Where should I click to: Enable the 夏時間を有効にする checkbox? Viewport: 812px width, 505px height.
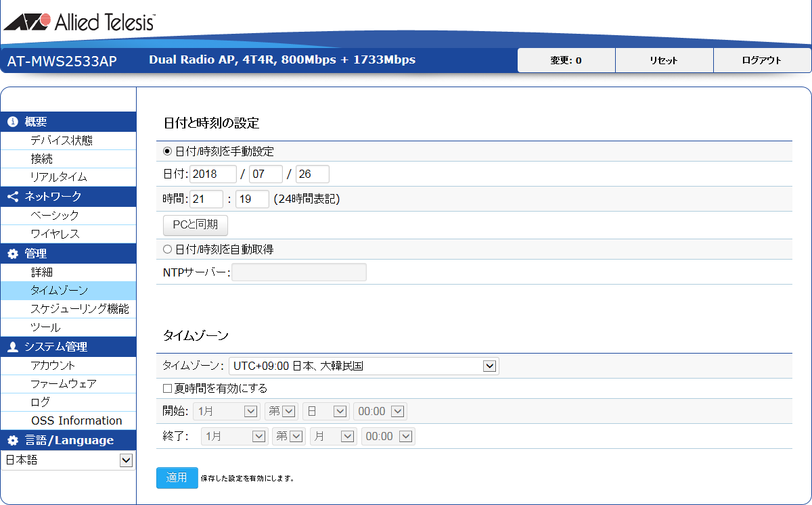pyautogui.click(x=168, y=389)
